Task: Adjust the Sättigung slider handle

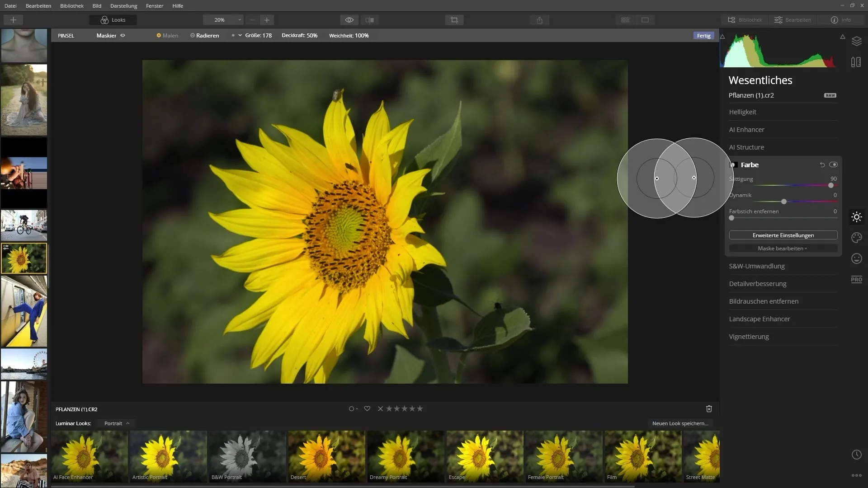Action: 831,185
